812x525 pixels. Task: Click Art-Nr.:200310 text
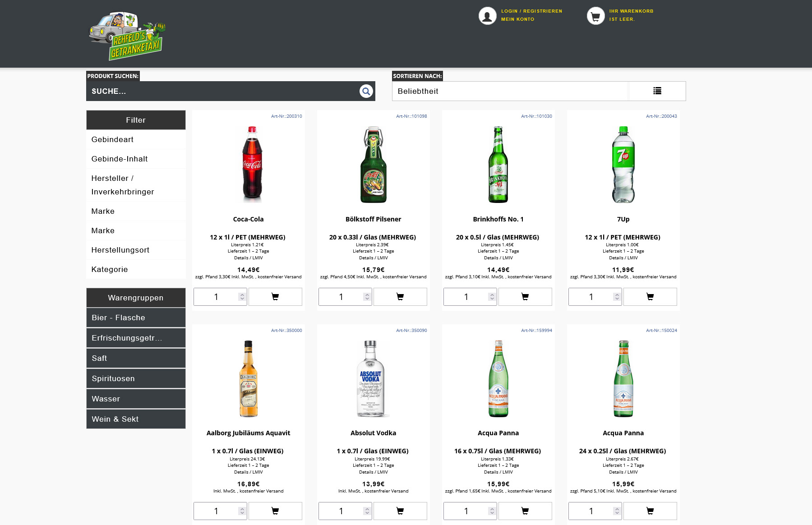tap(286, 116)
